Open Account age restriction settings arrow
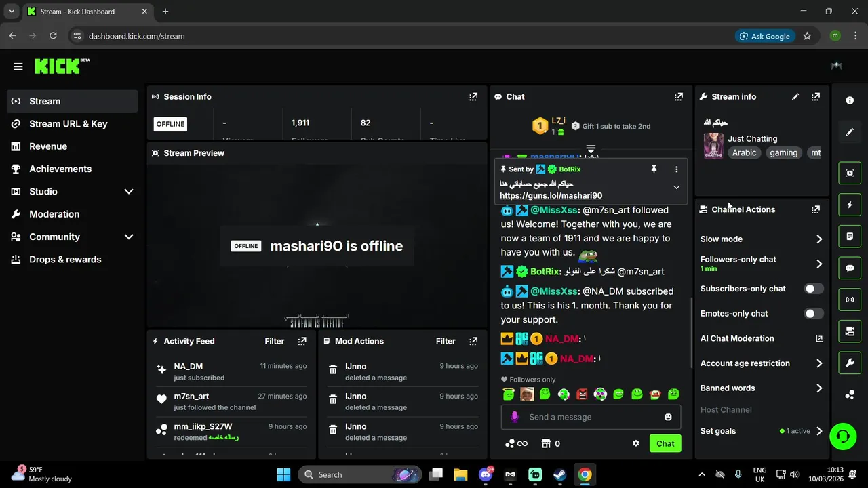 tap(819, 363)
